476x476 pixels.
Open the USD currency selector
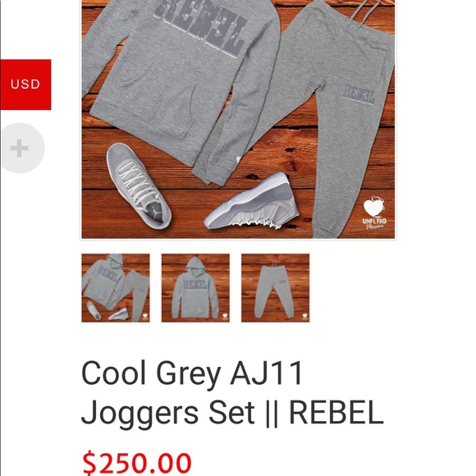tap(25, 85)
